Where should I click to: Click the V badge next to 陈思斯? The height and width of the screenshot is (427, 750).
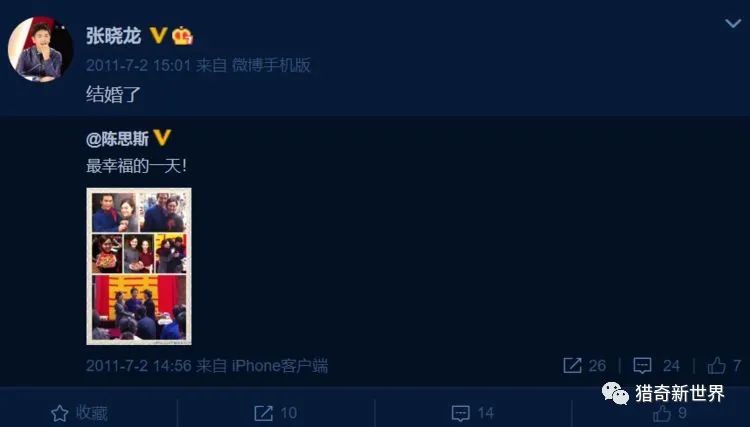point(162,138)
